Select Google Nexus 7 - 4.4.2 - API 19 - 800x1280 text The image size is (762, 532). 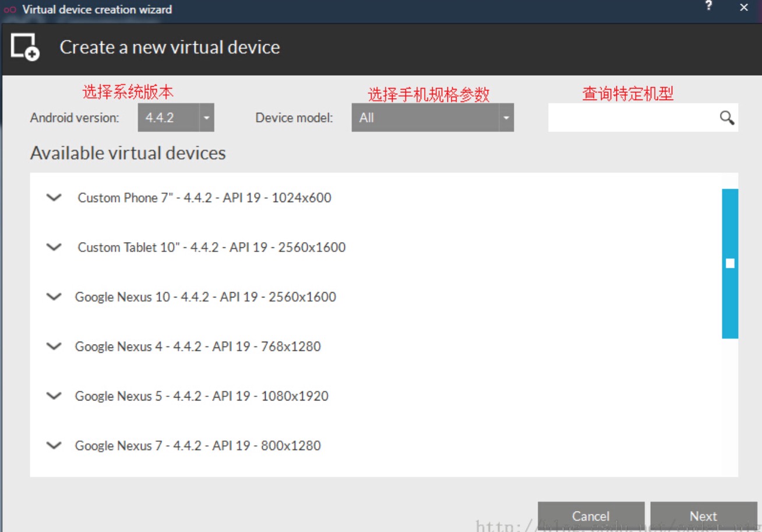pyautogui.click(x=198, y=446)
